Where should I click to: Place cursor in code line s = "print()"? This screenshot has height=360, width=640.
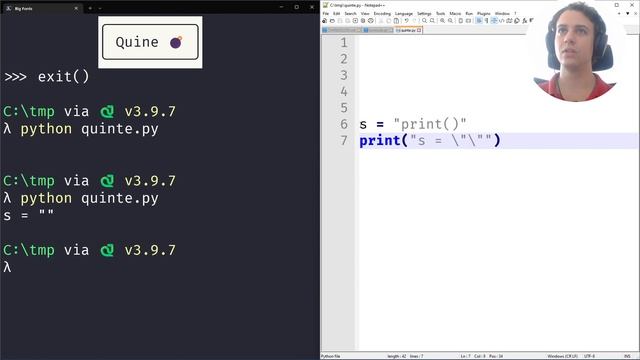pyautogui.click(x=413, y=124)
